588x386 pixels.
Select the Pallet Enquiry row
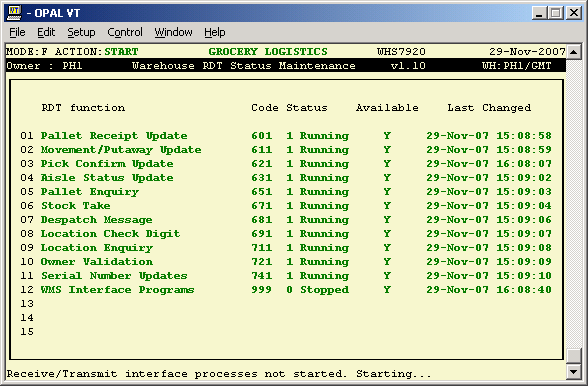(286, 192)
